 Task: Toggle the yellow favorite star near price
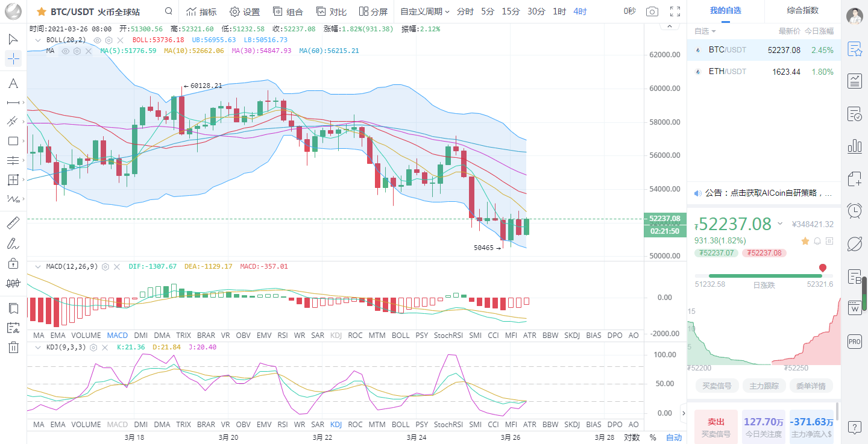(805, 241)
